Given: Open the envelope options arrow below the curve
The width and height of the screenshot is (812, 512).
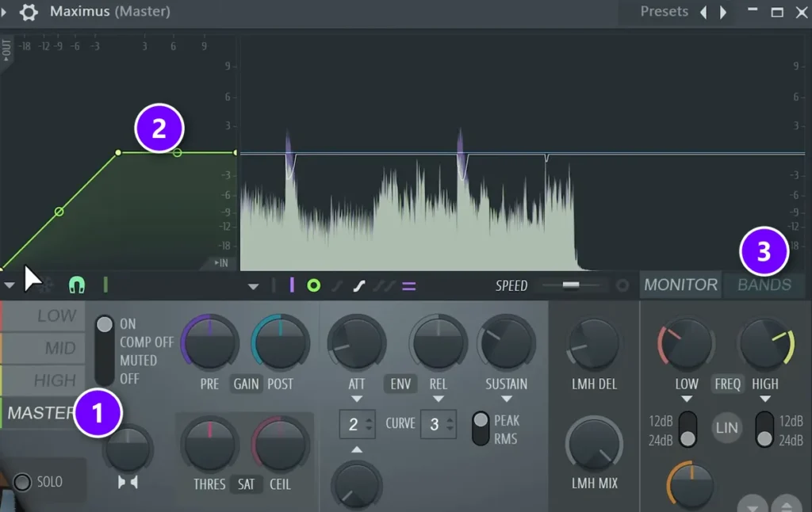Looking at the screenshot, I should click(10, 285).
